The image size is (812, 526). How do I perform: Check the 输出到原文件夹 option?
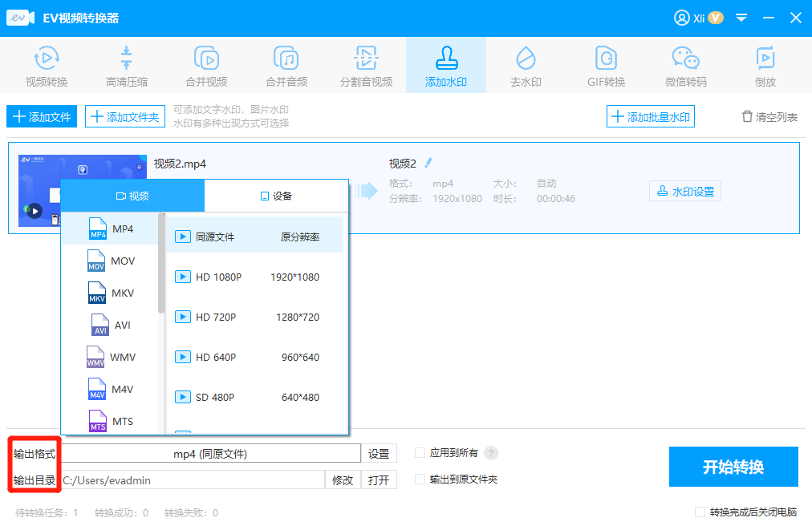[420, 479]
